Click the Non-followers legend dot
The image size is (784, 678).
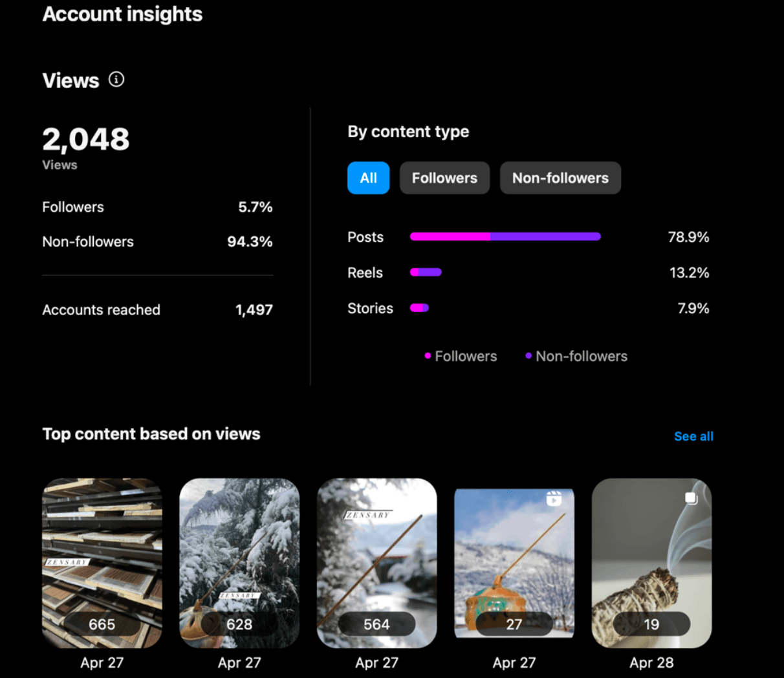coord(528,356)
